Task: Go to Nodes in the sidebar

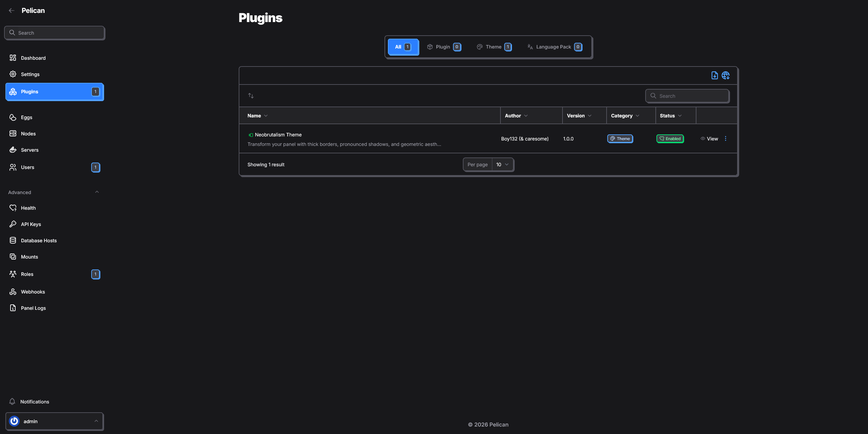Action: coord(54,134)
